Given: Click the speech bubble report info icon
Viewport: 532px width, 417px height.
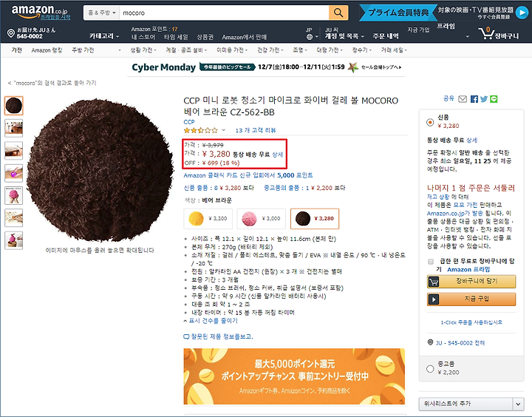Looking at the screenshot, I should (186, 337).
